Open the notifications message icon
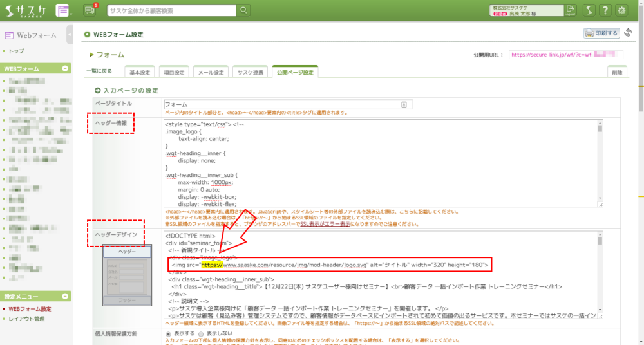The image size is (644, 345). pos(89,10)
